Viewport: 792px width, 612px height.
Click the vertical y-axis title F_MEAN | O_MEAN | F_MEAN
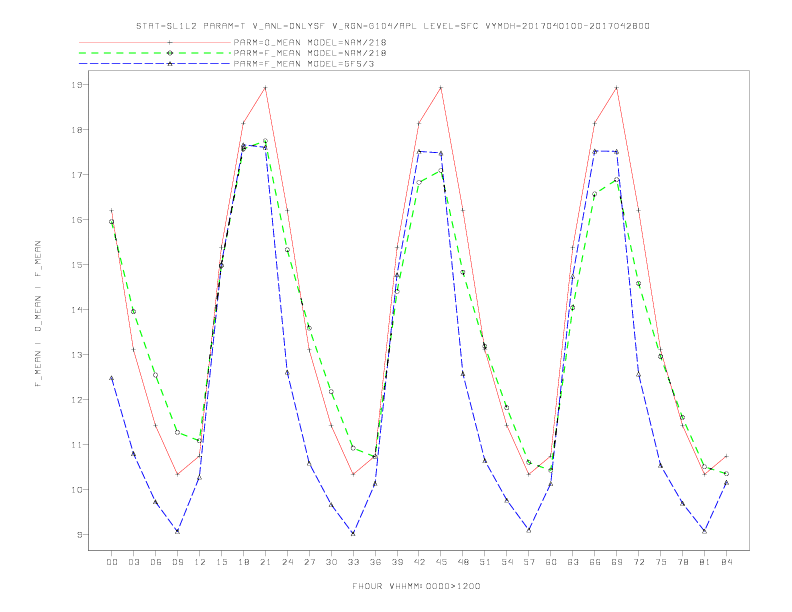pyautogui.click(x=38, y=314)
